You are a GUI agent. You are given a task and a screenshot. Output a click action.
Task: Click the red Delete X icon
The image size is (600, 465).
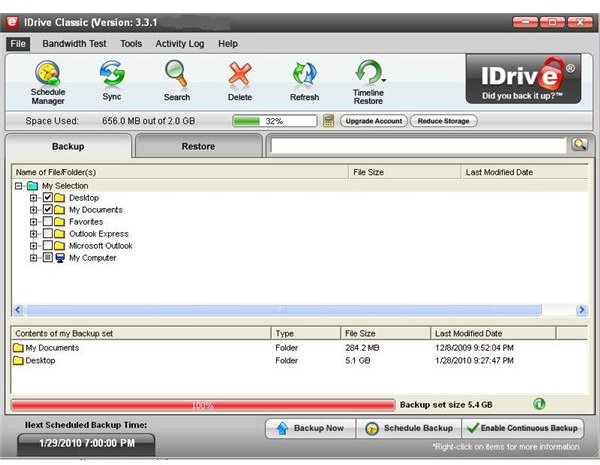(240, 81)
